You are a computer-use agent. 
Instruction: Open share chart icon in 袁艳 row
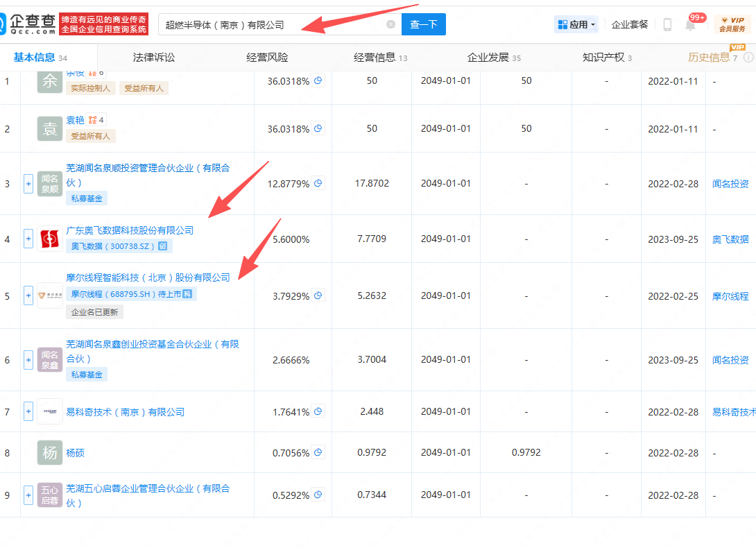click(318, 128)
